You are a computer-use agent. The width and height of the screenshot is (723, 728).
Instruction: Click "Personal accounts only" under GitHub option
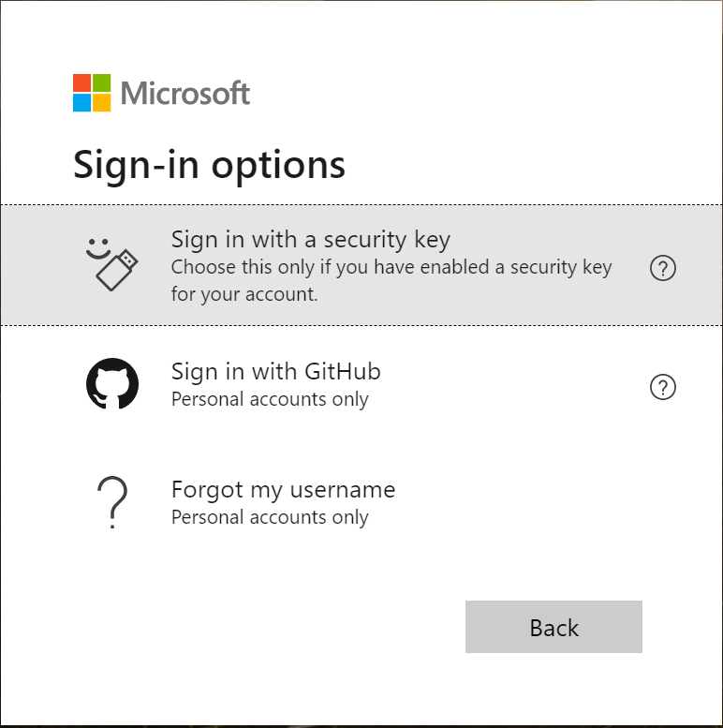tap(270, 399)
